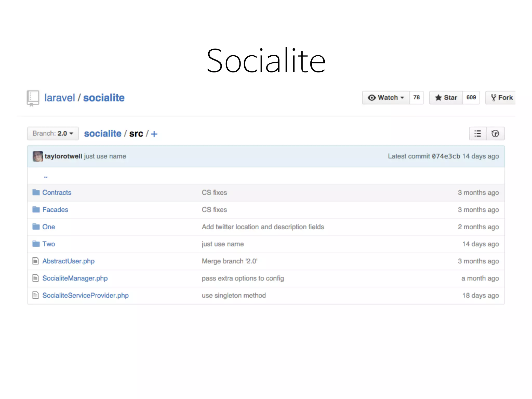532x399 pixels.
Task: Click the One folder icon
Action: click(x=36, y=227)
